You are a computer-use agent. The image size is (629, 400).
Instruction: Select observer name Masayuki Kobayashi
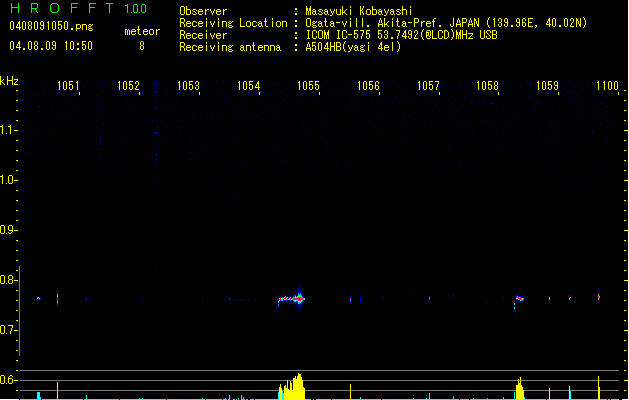[359, 11]
